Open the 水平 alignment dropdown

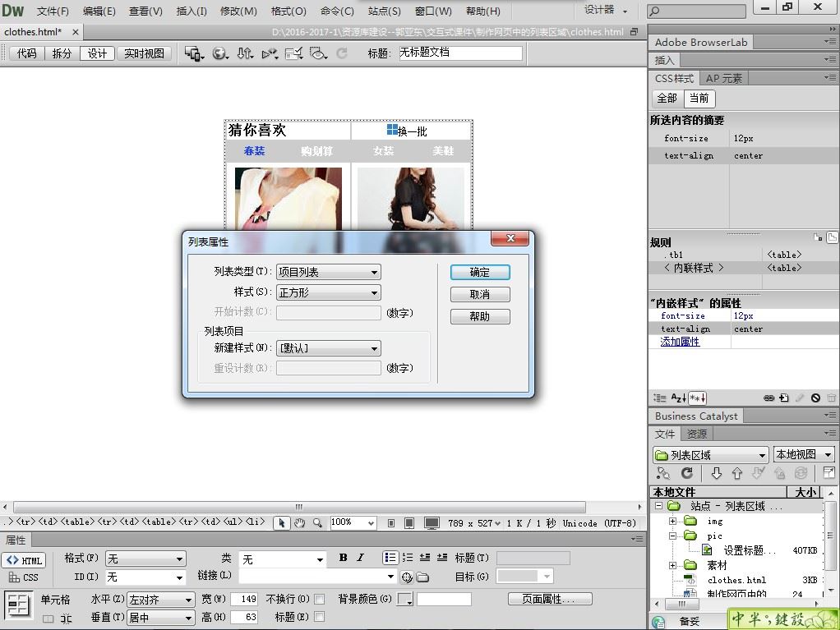[x=161, y=600]
